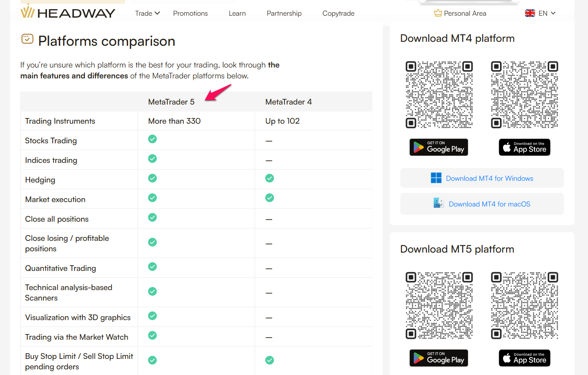
Task: Click the Stocks Trading row label
Action: (51, 141)
